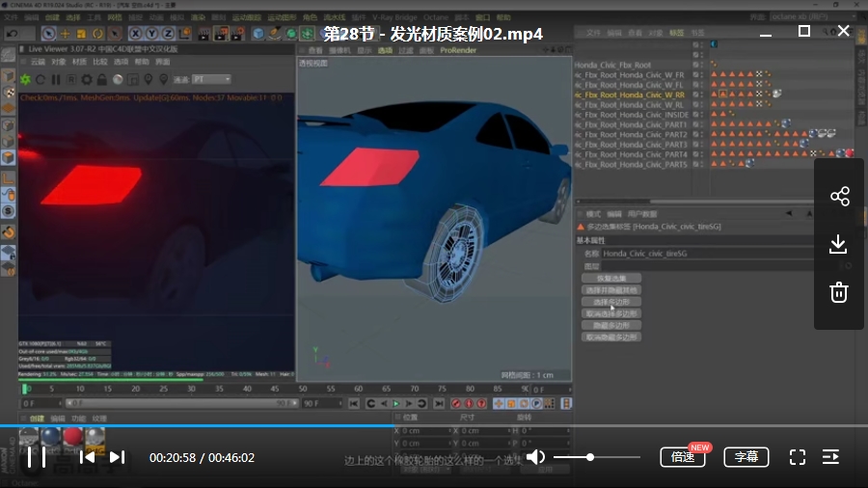Click the Undo arrow in Cinema 4D toolbar

pyautogui.click(x=13, y=35)
